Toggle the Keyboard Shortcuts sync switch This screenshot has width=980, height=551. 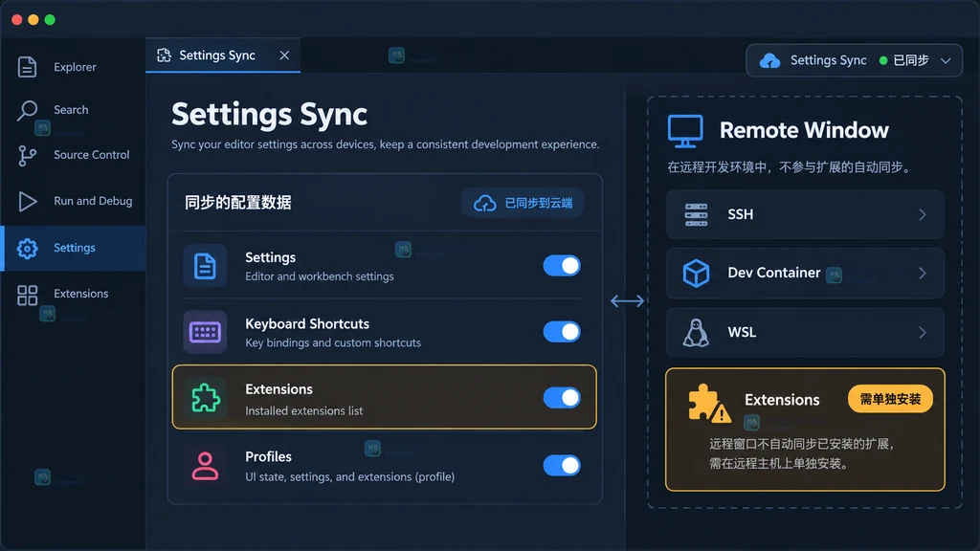click(x=561, y=332)
